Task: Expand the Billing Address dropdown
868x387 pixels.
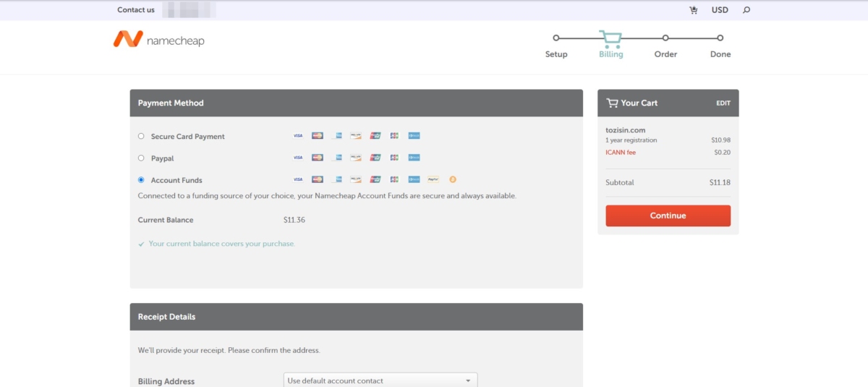Action: coord(380,380)
